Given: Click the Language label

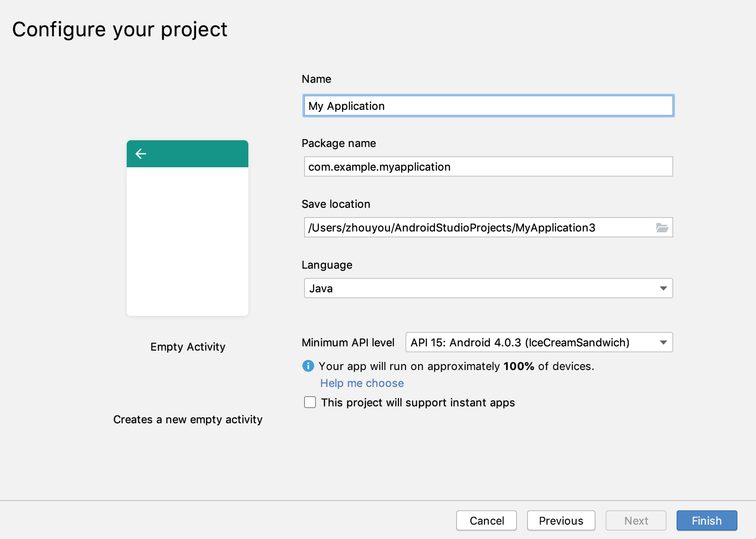Looking at the screenshot, I should tap(327, 265).
